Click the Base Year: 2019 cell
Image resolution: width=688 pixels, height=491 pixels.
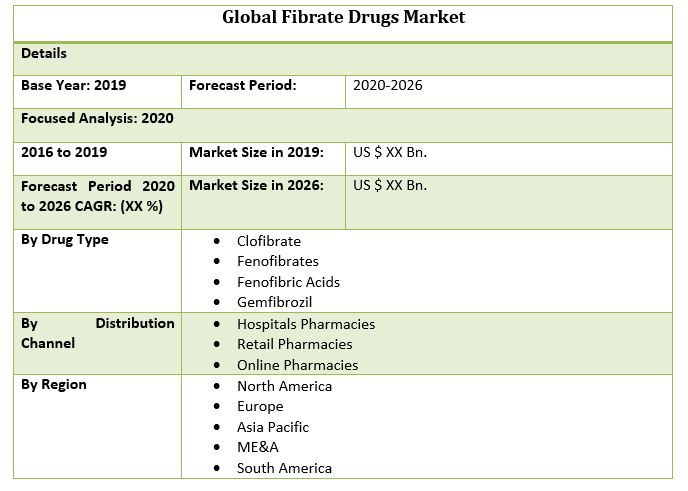(74, 85)
